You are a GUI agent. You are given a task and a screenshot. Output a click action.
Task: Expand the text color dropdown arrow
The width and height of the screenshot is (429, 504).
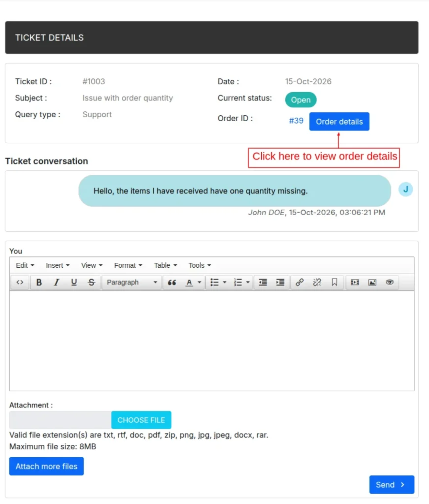point(200,282)
